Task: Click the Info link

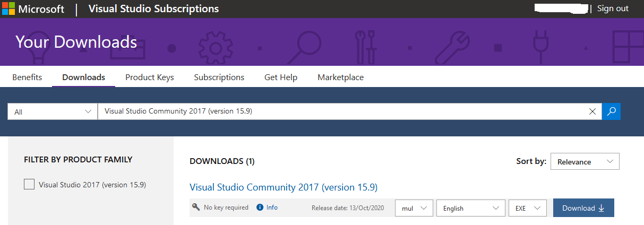Action: (272, 207)
